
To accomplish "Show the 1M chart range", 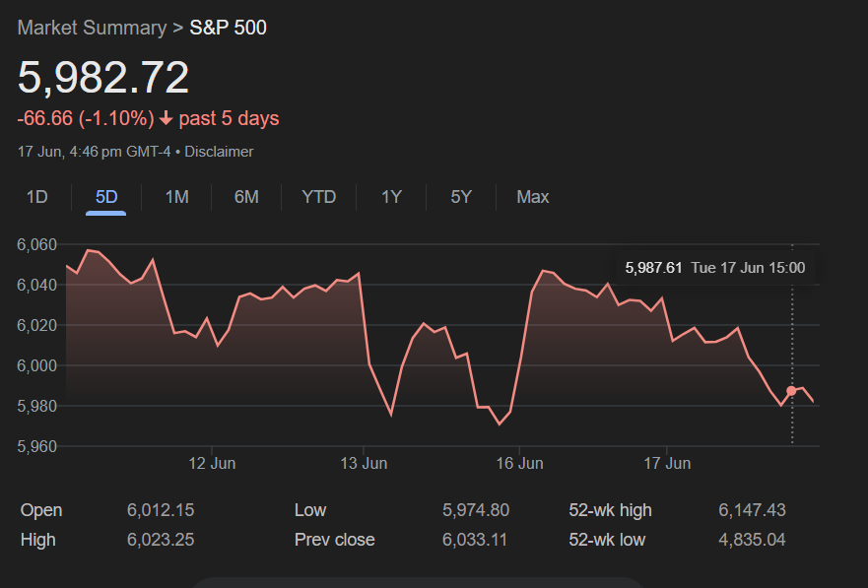I will tap(176, 197).
